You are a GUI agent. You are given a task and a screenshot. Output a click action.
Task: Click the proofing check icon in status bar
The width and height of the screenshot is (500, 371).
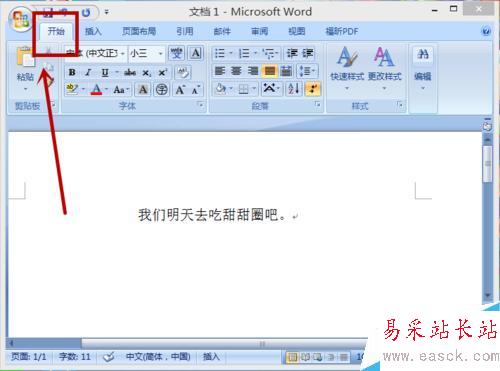click(109, 357)
